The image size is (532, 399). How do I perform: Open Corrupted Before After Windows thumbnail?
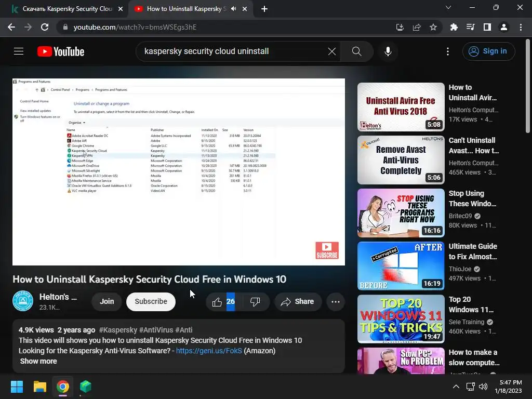point(401,266)
